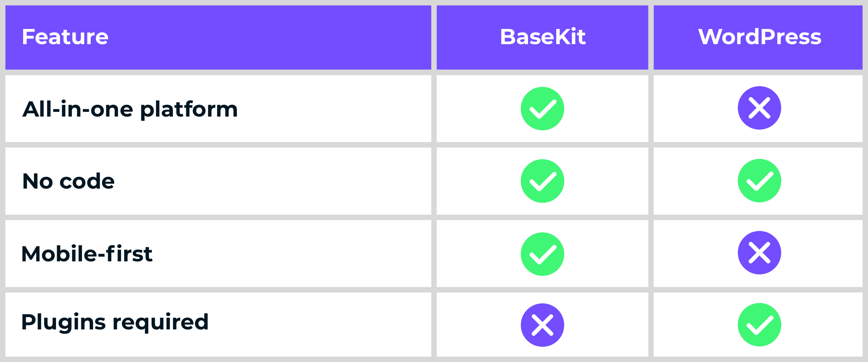This screenshot has height=362, width=868.
Task: Select the BaseKit column header
Action: click(x=542, y=37)
